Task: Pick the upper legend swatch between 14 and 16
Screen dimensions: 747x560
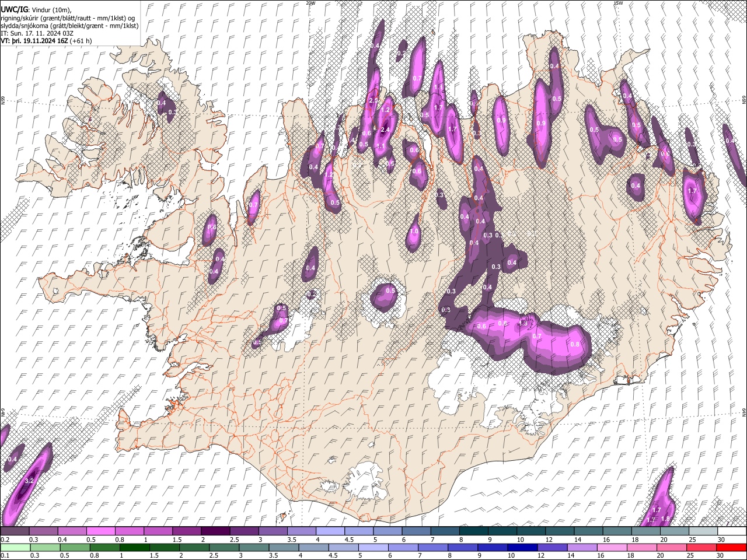Action: 588,531
